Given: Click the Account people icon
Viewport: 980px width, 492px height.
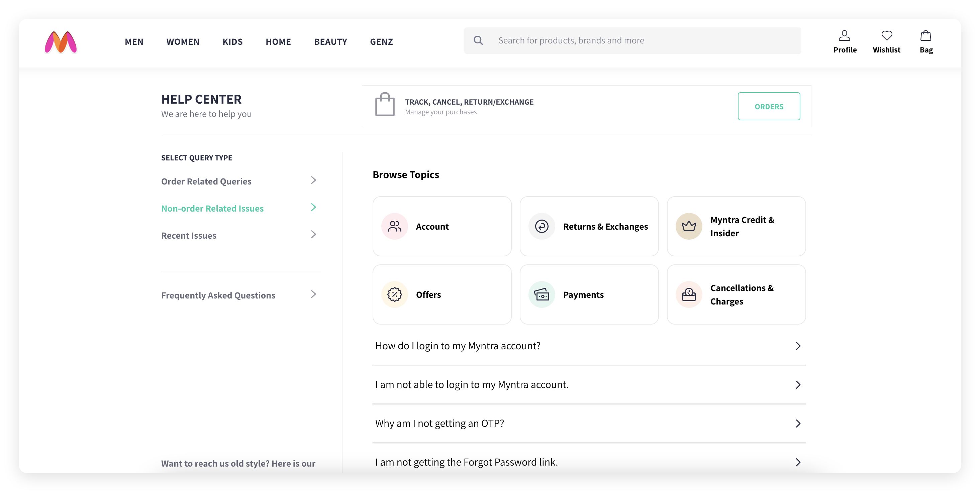Looking at the screenshot, I should [395, 226].
